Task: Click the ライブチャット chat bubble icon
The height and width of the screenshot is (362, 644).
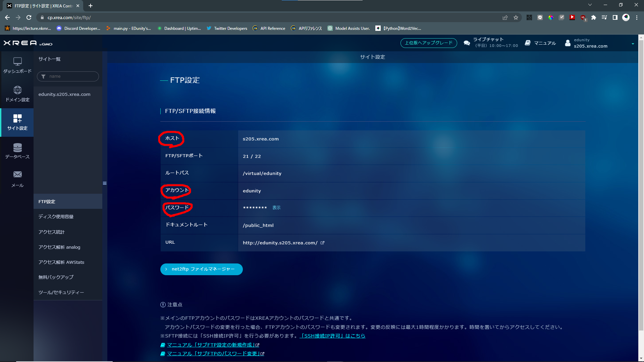Action: (x=467, y=43)
